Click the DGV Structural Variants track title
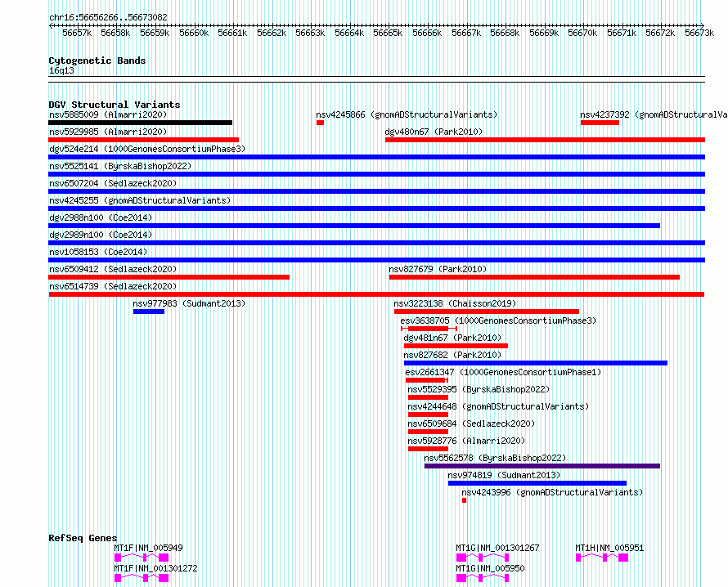The image size is (728, 587). [115, 105]
